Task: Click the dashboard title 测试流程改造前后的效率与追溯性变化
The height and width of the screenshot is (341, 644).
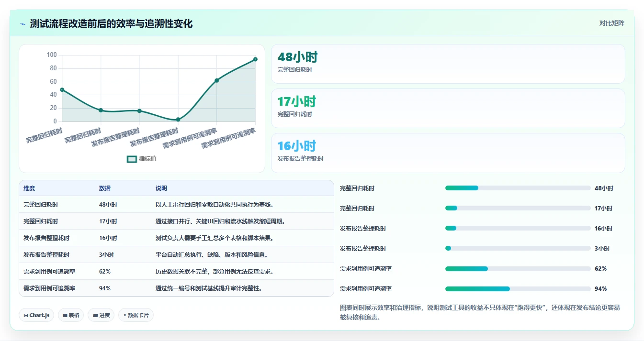Action: pos(111,24)
